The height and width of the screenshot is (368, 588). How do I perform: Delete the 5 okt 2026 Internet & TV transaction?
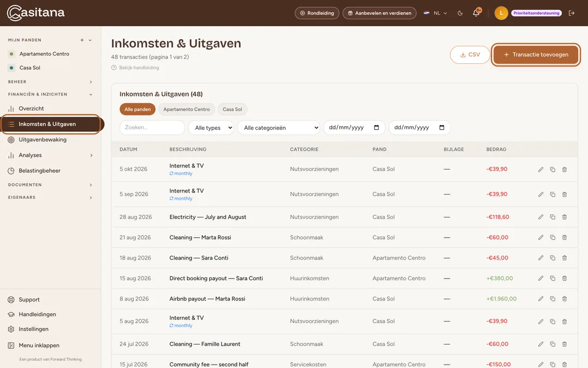click(565, 170)
